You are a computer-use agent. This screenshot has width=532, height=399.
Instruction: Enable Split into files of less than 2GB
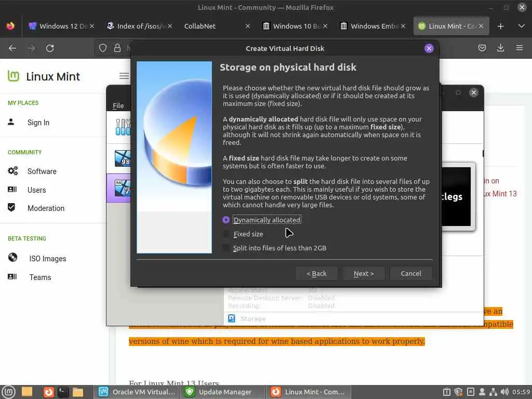tap(226, 248)
